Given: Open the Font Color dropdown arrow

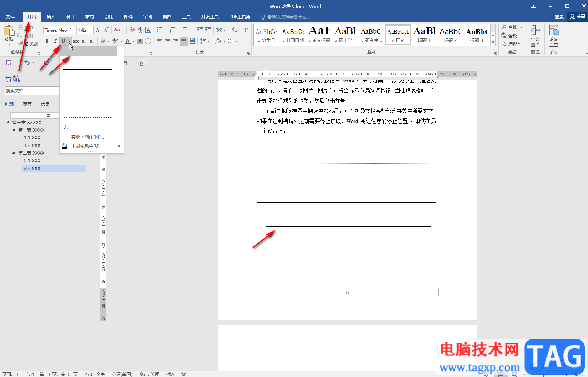Looking at the screenshot, I should pos(133,41).
